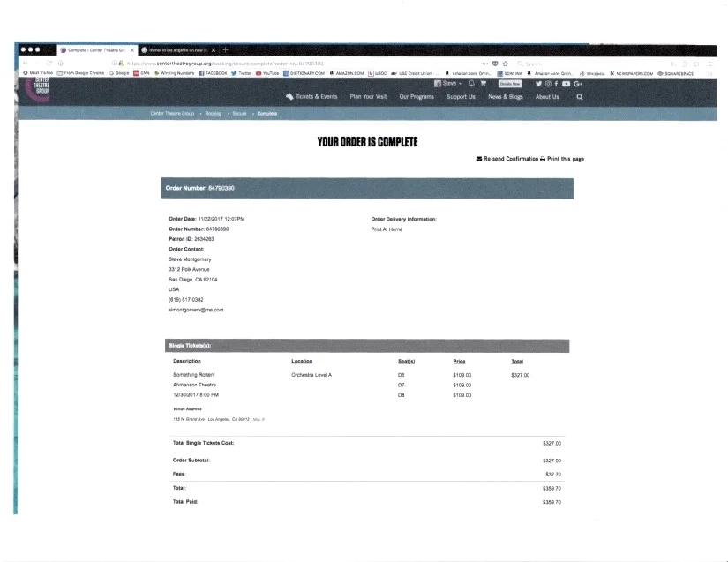This screenshot has width=728, height=562.
Task: Click the browser home button
Action: pyautogui.click(x=60, y=64)
